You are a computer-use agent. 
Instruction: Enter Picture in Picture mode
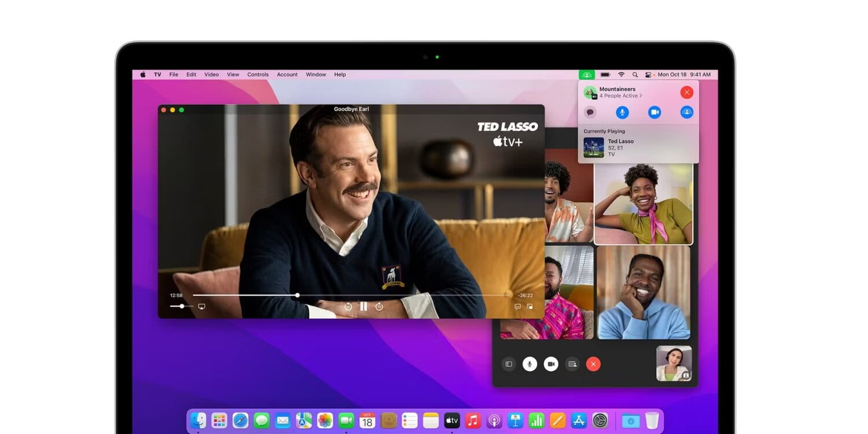click(x=529, y=307)
